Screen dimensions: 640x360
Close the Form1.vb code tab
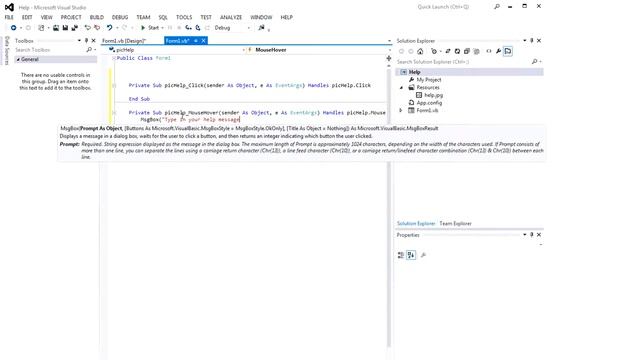[203, 41]
